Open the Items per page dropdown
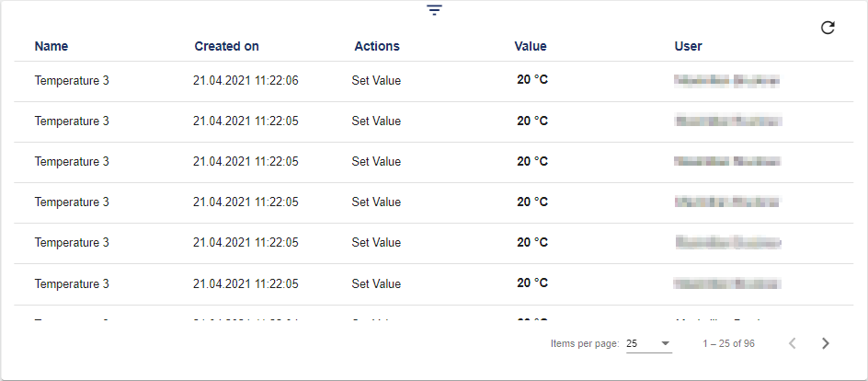The height and width of the screenshot is (381, 868). tap(648, 343)
